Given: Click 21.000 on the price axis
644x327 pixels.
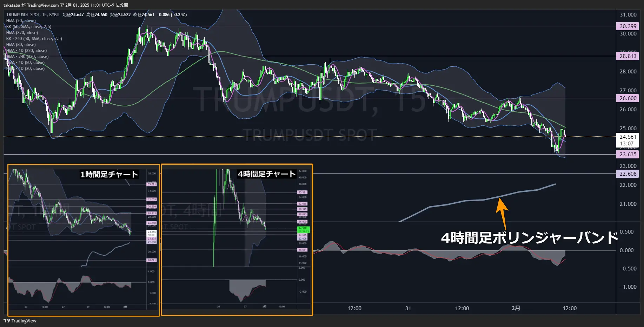Looking at the screenshot, I should click(628, 204).
